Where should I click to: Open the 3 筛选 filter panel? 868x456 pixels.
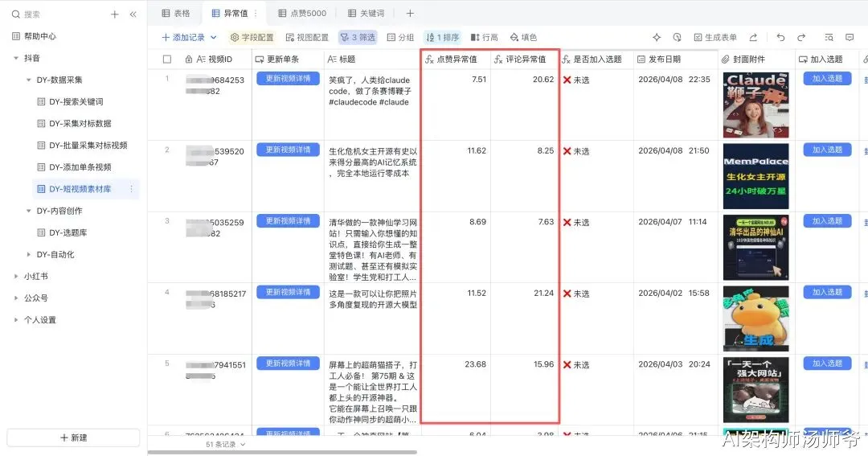pyautogui.click(x=358, y=37)
